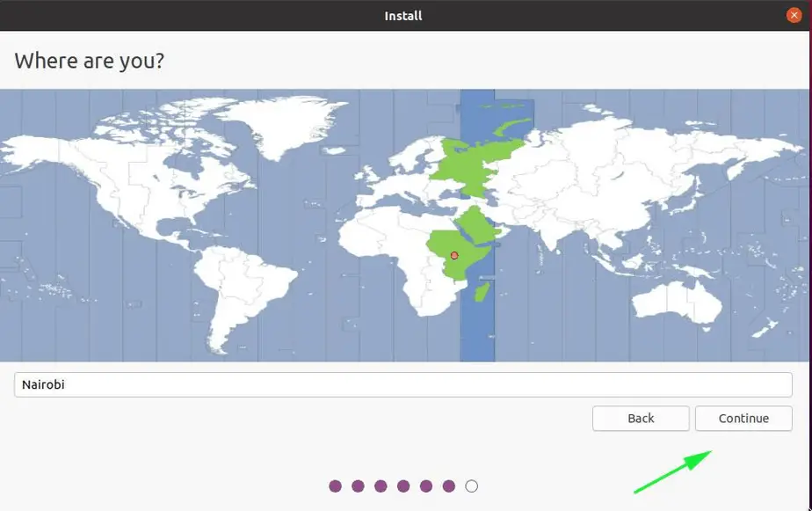Go back with the Back button

coord(641,419)
